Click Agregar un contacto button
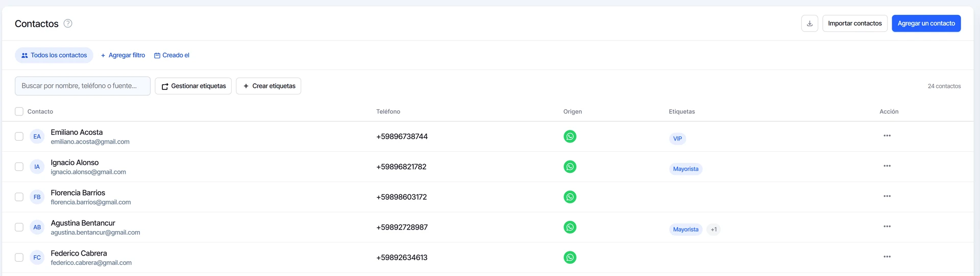This screenshot has width=980, height=276. [x=926, y=24]
